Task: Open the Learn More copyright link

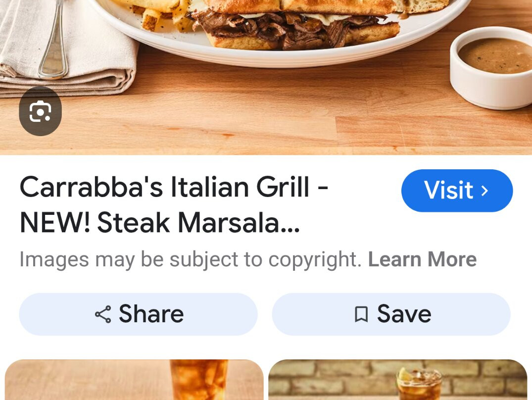Action: pyautogui.click(x=423, y=259)
